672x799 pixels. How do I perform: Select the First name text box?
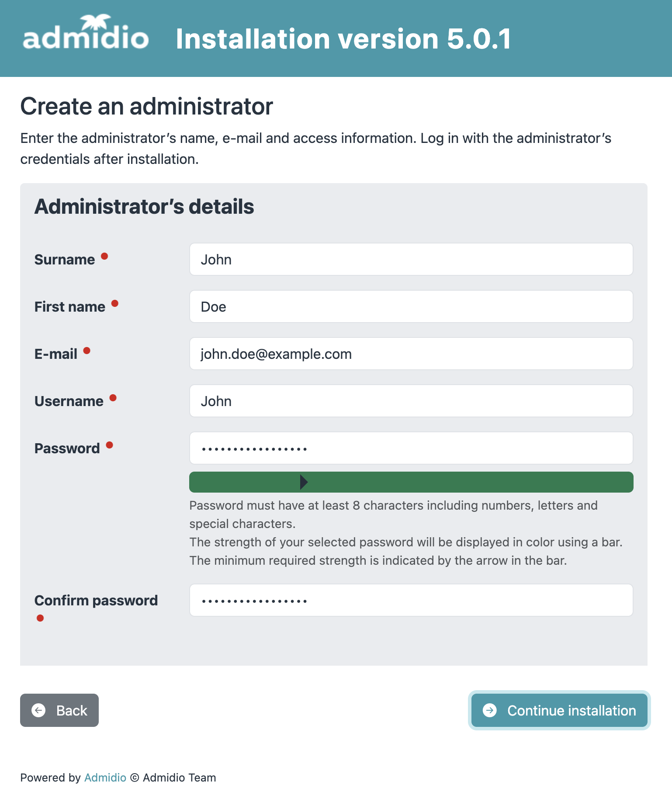point(411,307)
